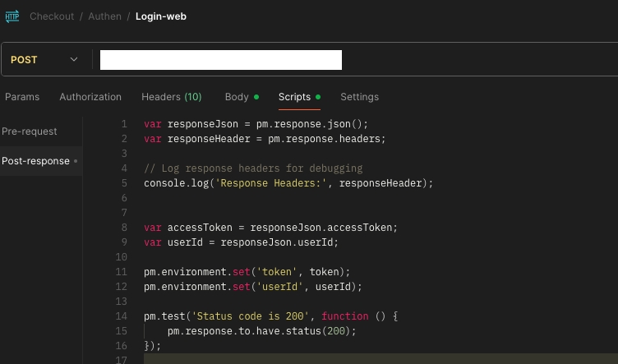Focus the request URL input field
Screen dimensions: 618x364
(x=220, y=60)
